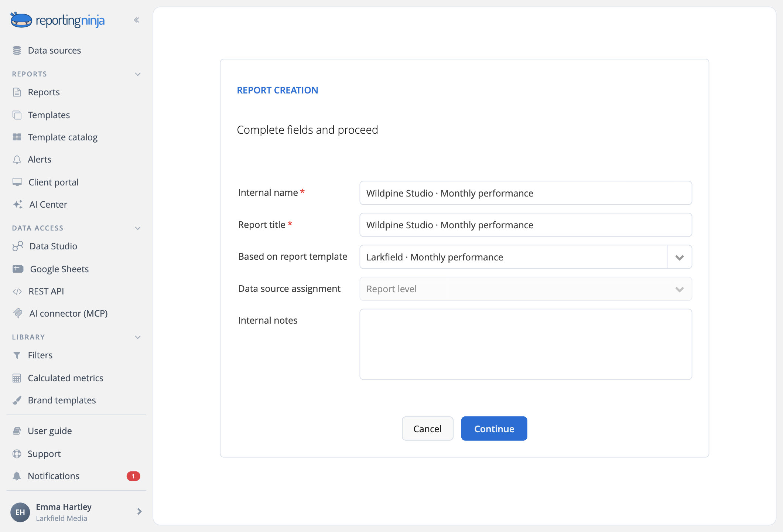This screenshot has width=783, height=532.
Task: Open the reportingninja logo home link
Action: click(58, 20)
